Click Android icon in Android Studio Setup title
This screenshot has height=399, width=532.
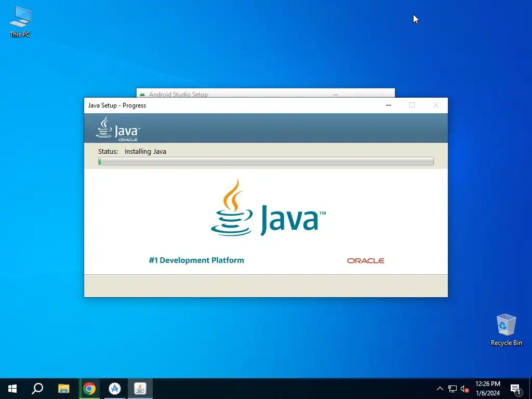click(x=142, y=95)
